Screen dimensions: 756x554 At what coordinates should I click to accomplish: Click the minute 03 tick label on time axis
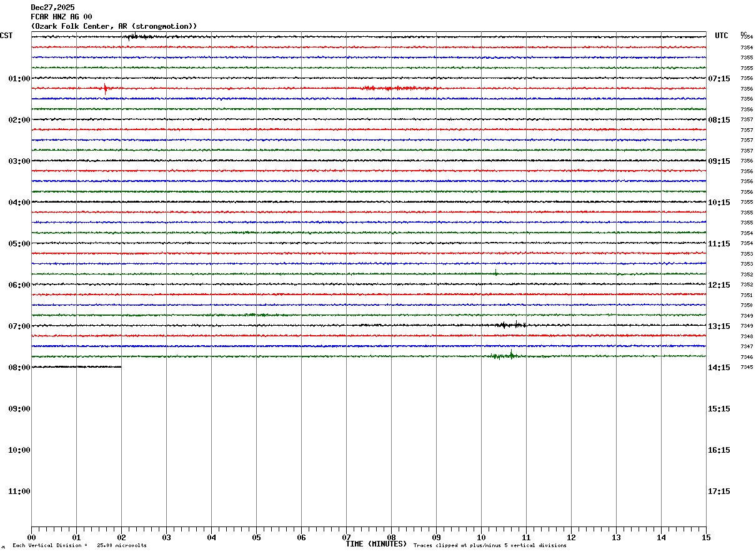tap(166, 537)
